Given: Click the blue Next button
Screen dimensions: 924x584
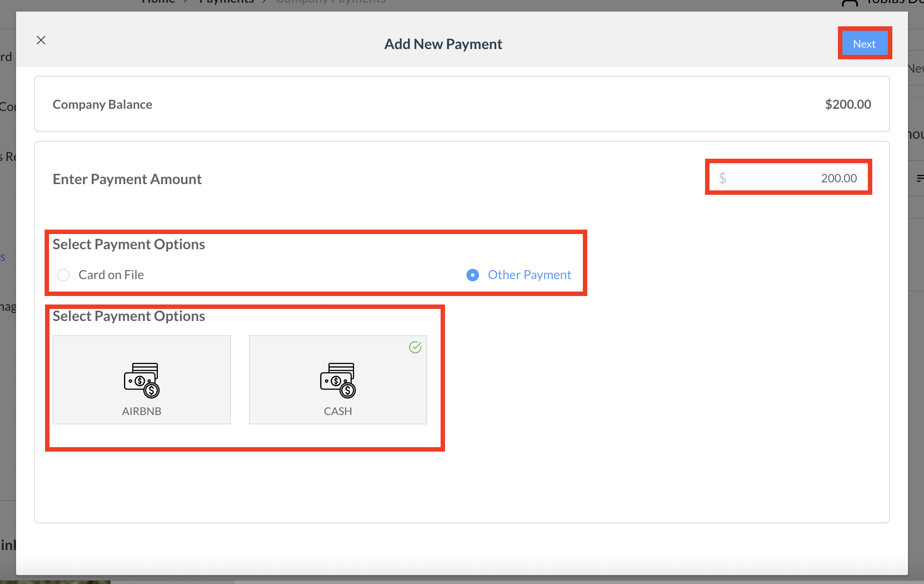Looking at the screenshot, I should point(864,44).
